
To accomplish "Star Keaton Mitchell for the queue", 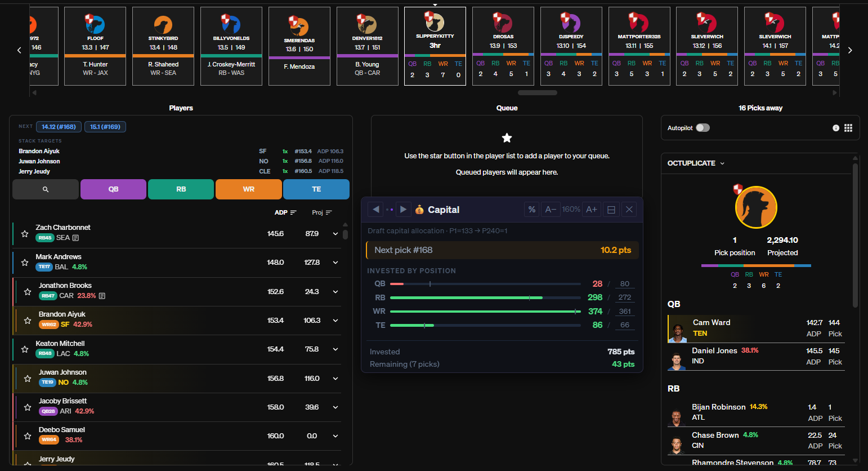I will tap(25, 349).
